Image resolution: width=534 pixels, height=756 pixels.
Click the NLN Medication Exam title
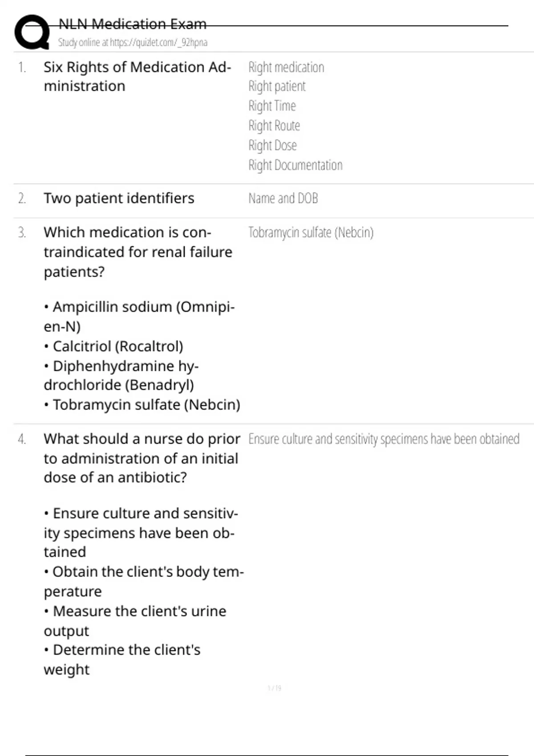[133, 24]
